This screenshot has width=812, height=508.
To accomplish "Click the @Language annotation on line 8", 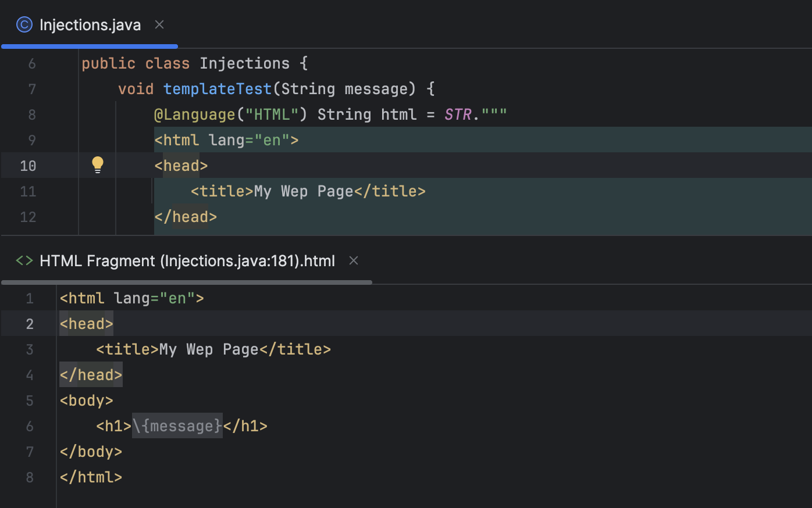I will [x=194, y=114].
